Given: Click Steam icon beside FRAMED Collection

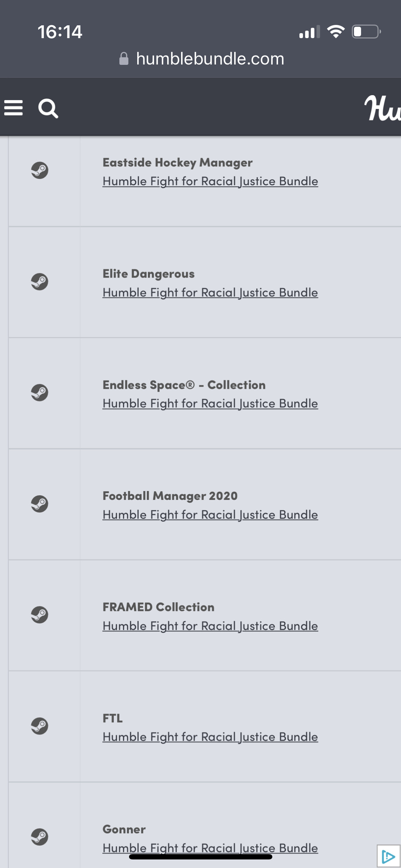Looking at the screenshot, I should (x=40, y=615).
